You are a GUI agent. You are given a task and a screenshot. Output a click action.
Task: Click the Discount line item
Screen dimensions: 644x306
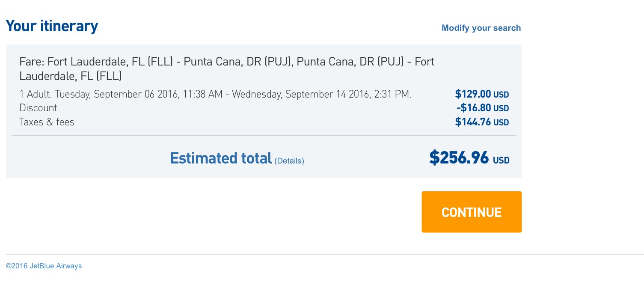coord(38,108)
